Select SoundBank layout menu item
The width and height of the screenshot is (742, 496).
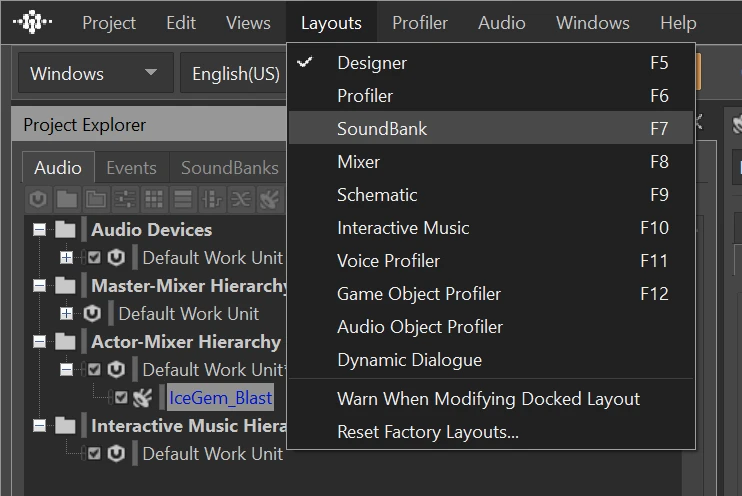[x=382, y=129]
